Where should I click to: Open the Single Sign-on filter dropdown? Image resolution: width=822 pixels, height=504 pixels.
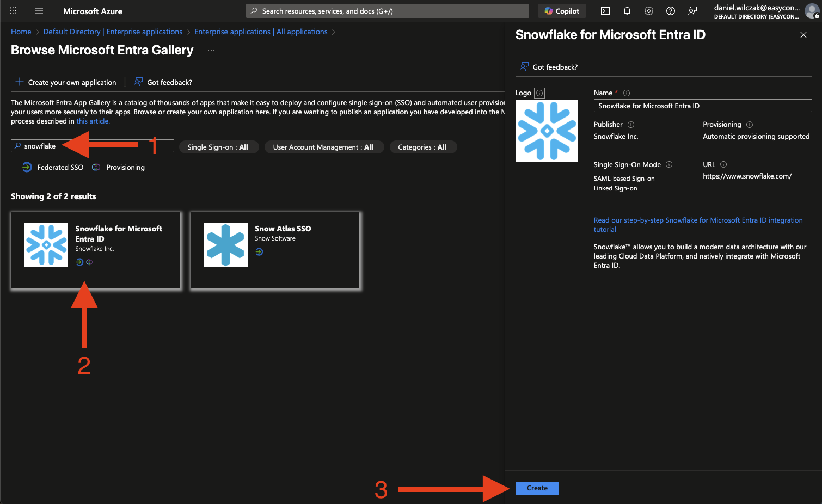click(218, 147)
